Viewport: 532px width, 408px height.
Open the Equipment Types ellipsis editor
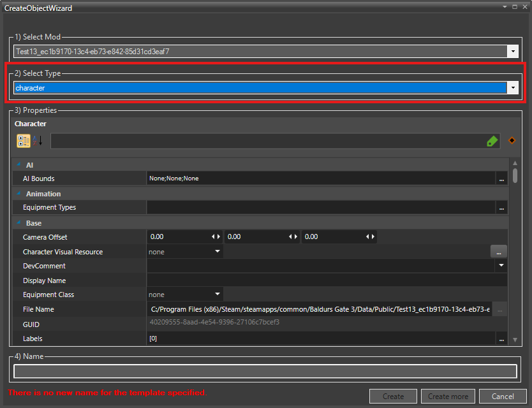click(x=501, y=208)
